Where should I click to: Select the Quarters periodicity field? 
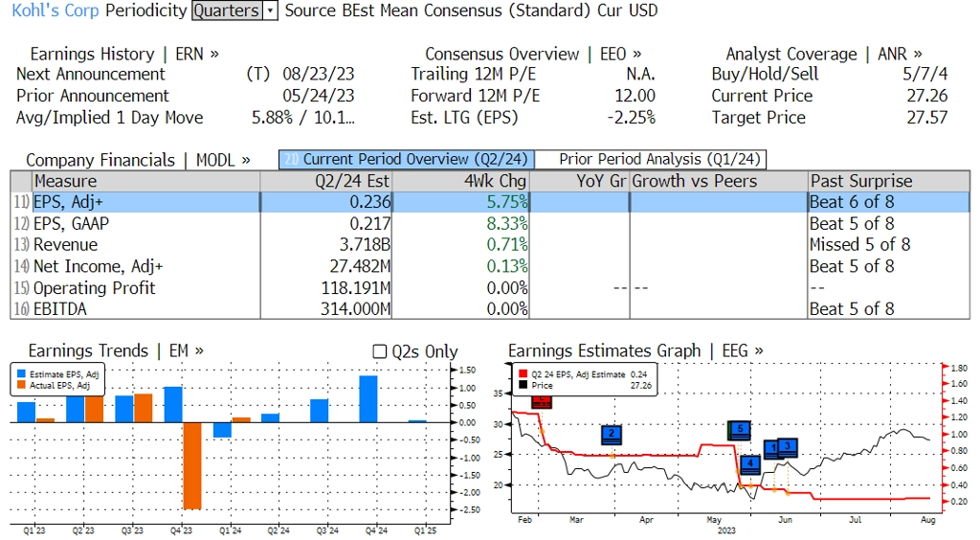coord(228,11)
